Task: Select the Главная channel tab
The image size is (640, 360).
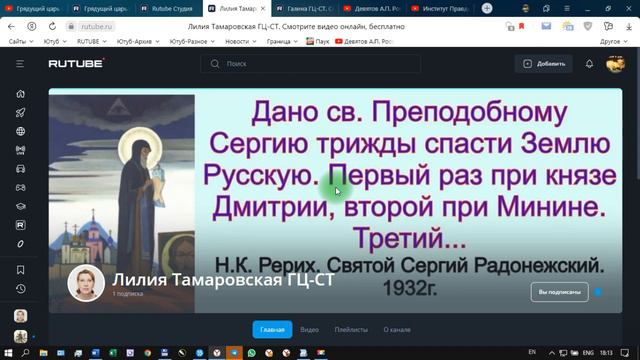Action: [x=272, y=329]
